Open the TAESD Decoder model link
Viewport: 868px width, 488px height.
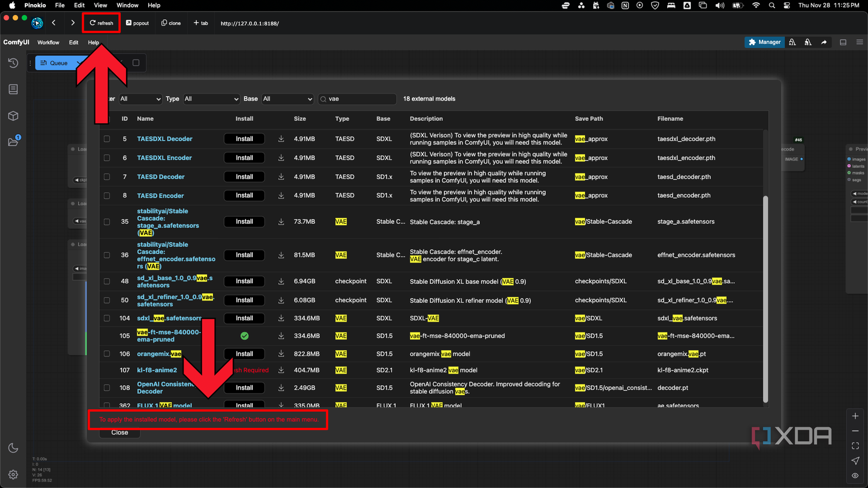pyautogui.click(x=161, y=177)
